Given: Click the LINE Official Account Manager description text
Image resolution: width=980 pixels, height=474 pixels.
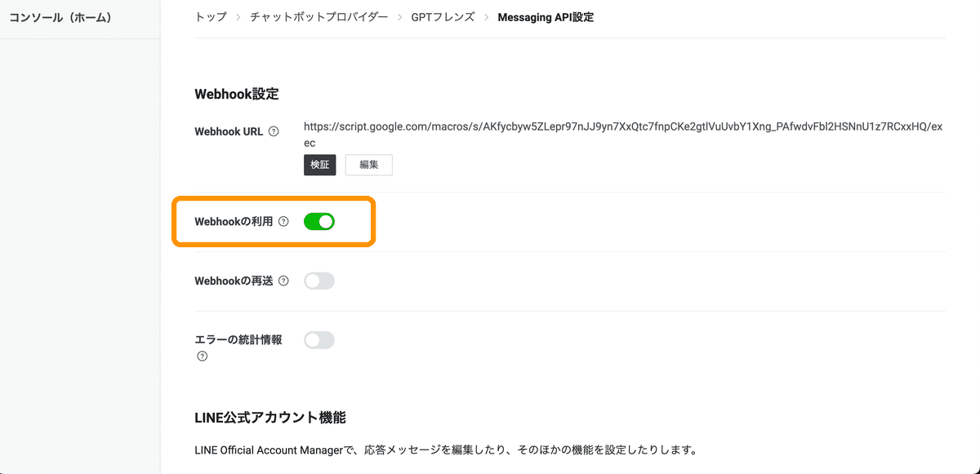Looking at the screenshot, I should click(445, 450).
